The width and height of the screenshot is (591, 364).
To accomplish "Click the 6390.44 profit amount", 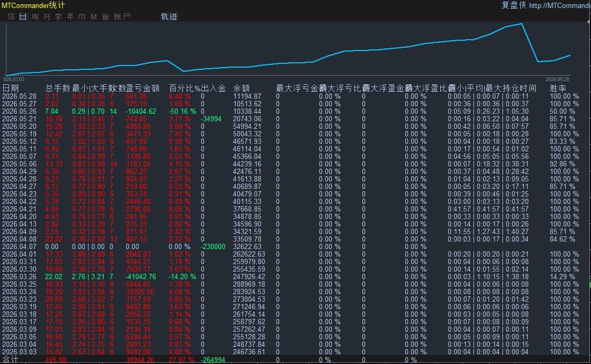I will (x=138, y=337).
